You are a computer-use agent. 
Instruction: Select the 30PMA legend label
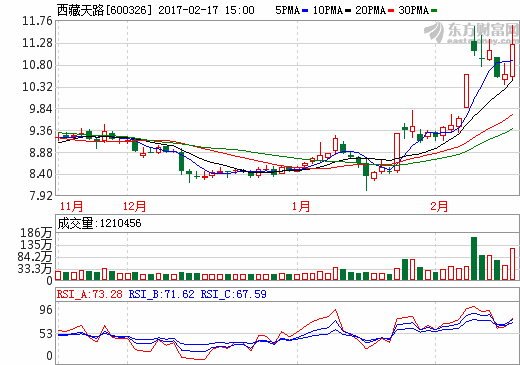tap(414, 10)
